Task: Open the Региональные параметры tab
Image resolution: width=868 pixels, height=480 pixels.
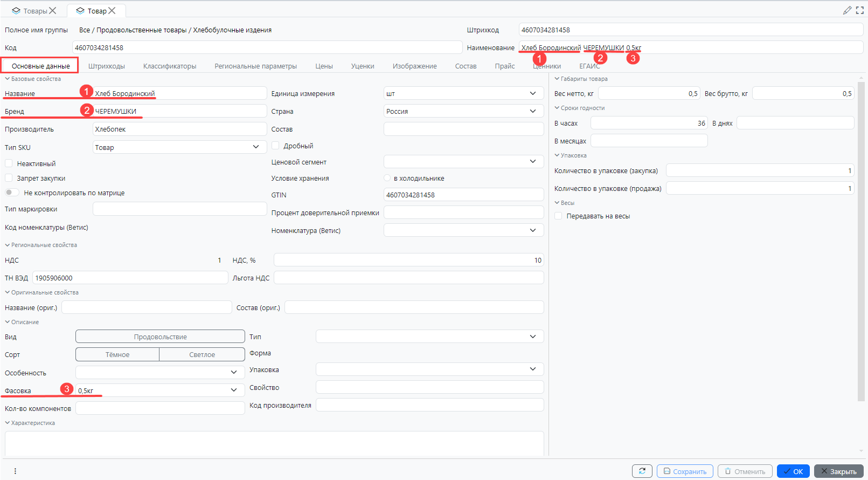Action: 255,66
